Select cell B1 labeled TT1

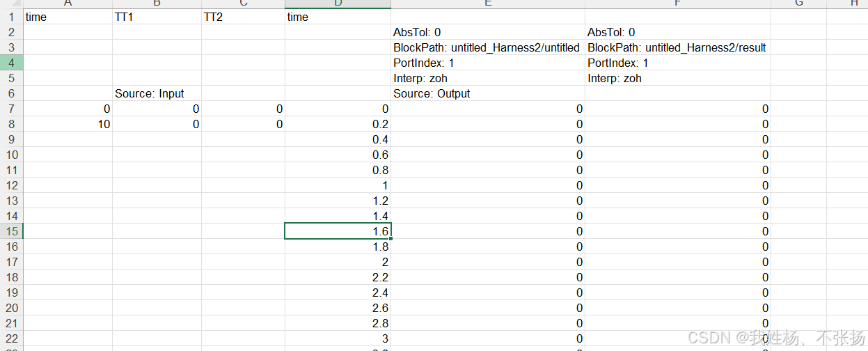click(x=157, y=17)
